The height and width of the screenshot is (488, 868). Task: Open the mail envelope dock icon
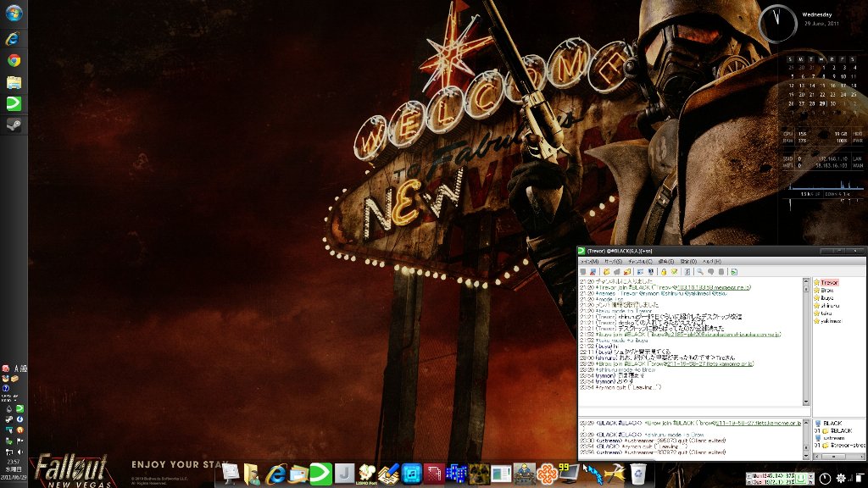(298, 474)
